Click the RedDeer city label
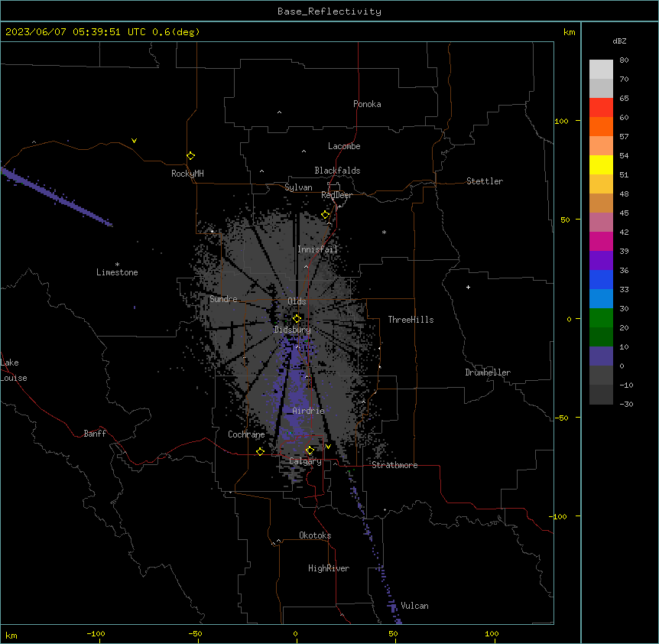Screen dimensions: 659x644 (x=336, y=195)
